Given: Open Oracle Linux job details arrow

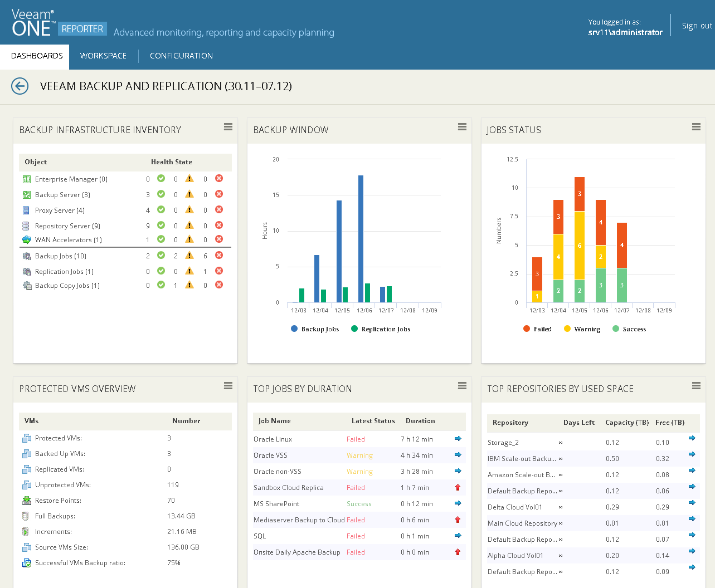Looking at the screenshot, I should [458, 439].
